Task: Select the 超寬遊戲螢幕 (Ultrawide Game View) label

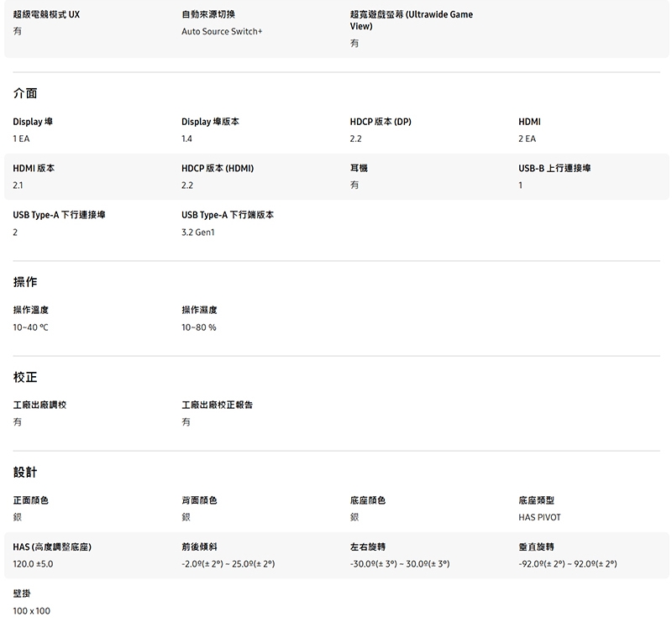Action: pyautogui.click(x=411, y=20)
